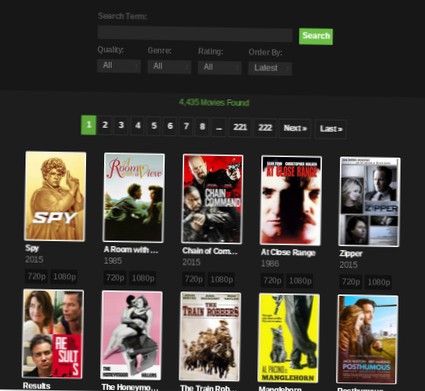Open the Chain of Command poster
425x391 pixels.
[x=212, y=199]
